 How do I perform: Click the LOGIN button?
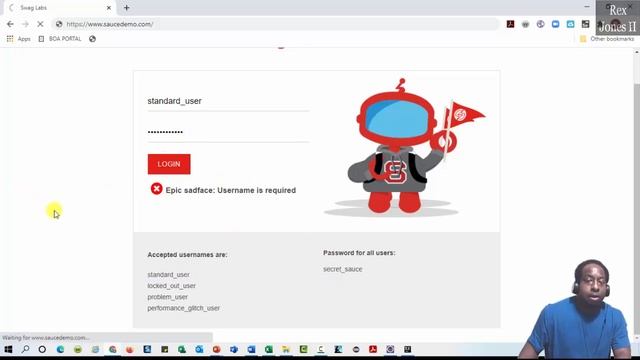[169, 164]
